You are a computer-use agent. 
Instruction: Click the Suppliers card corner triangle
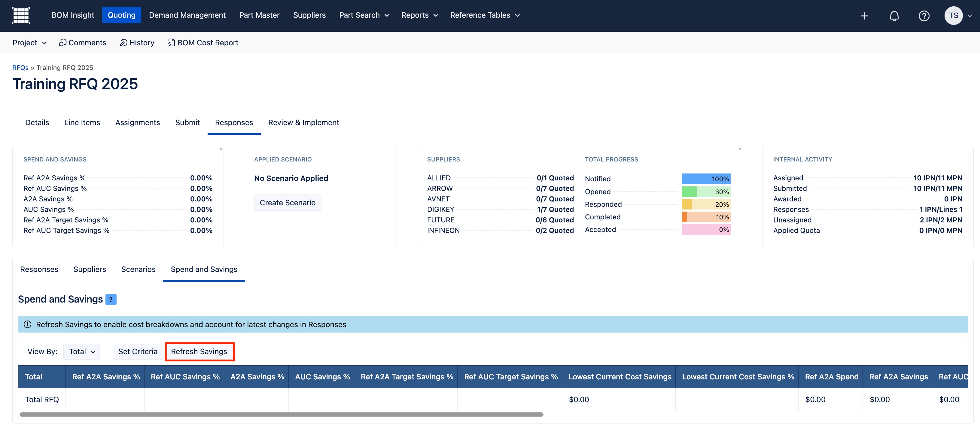click(740, 149)
